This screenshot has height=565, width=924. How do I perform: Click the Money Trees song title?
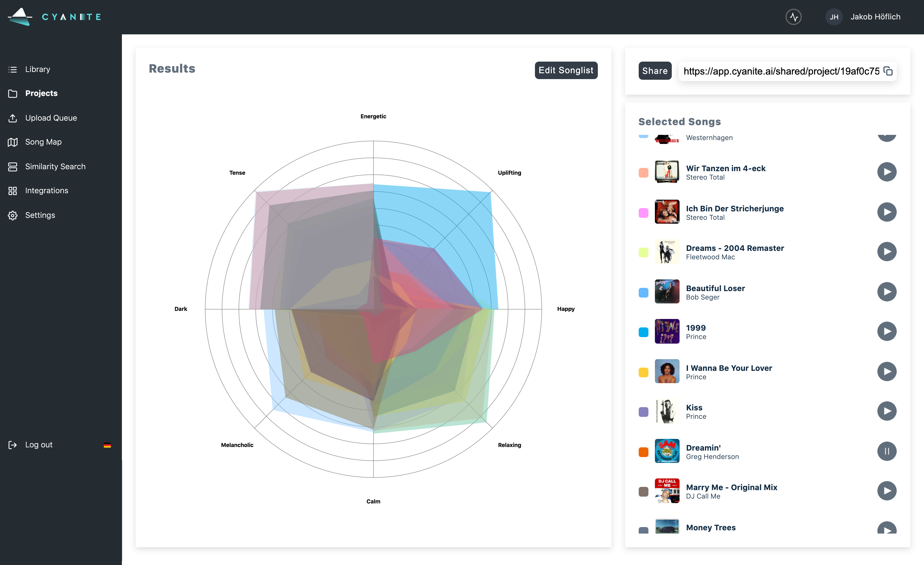point(711,527)
